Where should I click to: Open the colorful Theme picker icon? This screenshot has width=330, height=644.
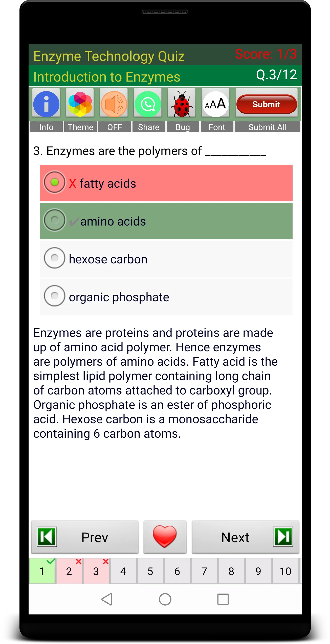pos(80,104)
